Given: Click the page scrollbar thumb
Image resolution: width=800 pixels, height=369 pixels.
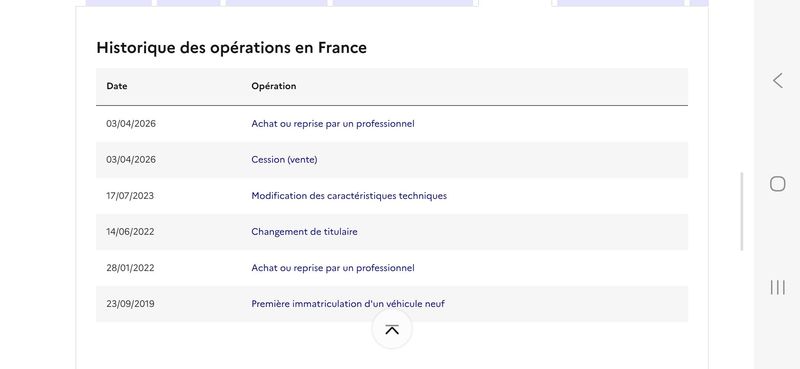Looking at the screenshot, I should pos(742,211).
